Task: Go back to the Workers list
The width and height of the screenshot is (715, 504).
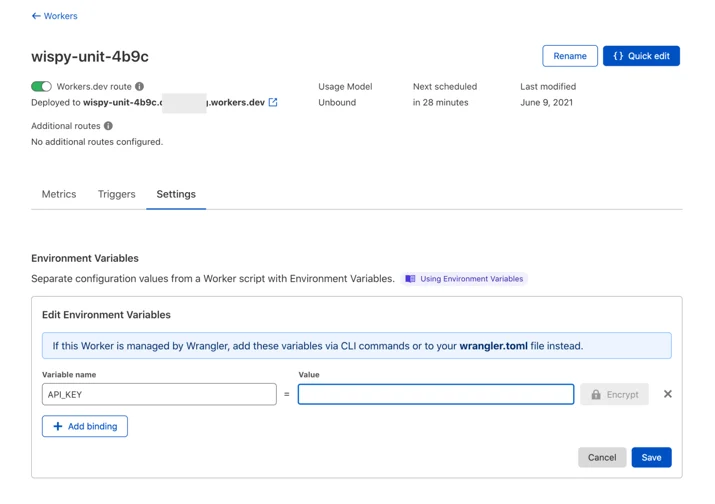Action: click(x=54, y=16)
